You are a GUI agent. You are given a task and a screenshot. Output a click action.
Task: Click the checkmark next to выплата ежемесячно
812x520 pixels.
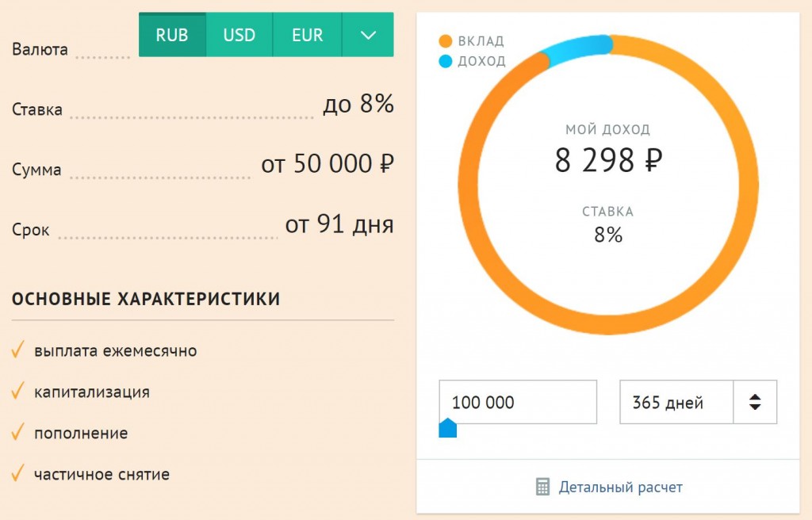coord(17,350)
